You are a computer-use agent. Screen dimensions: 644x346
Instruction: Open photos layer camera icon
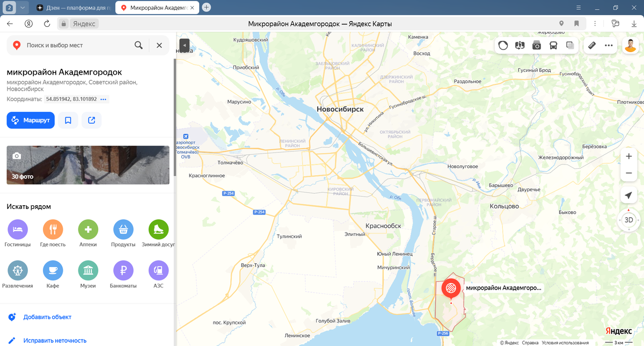pos(537,46)
